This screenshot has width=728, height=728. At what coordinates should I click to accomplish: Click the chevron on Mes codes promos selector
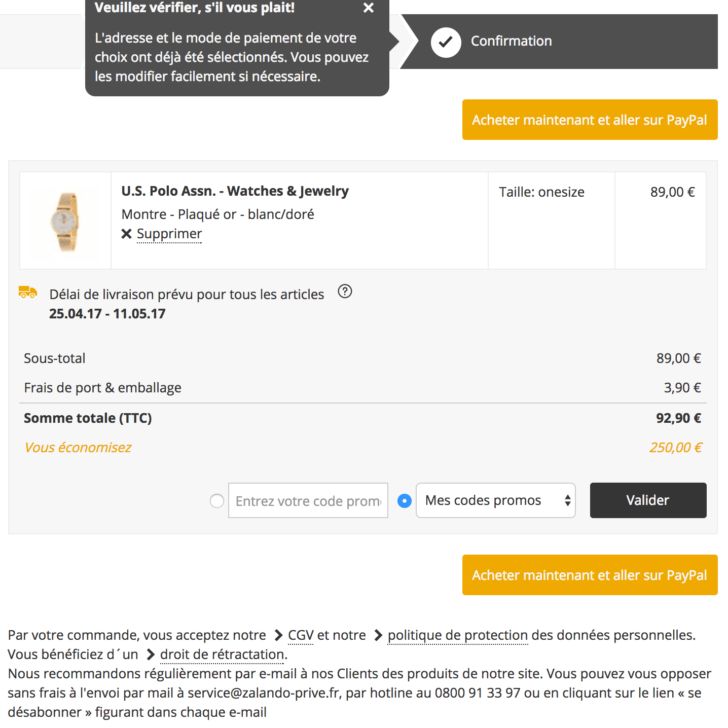[568, 500]
